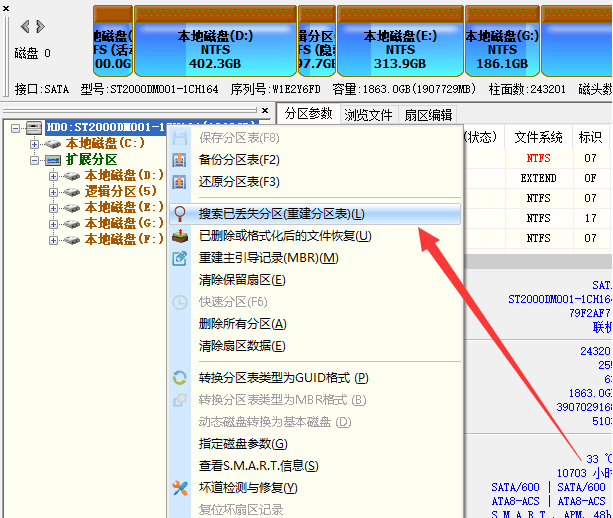The width and height of the screenshot is (613, 518).
Task: Collapse the 扩展分区 tree node
Action: pyautogui.click(x=35, y=160)
